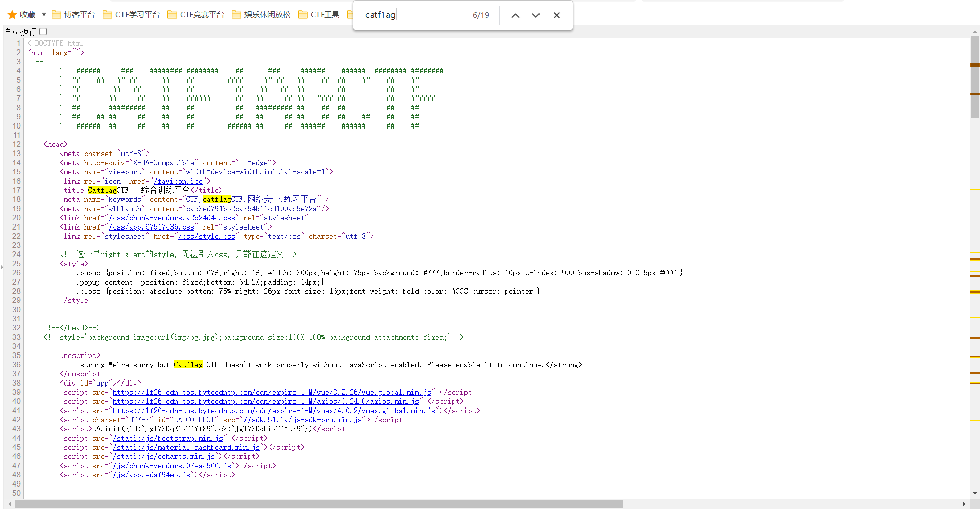Click the X-UA-Compatible meta line
This screenshot has height=510, width=980.
(x=168, y=163)
